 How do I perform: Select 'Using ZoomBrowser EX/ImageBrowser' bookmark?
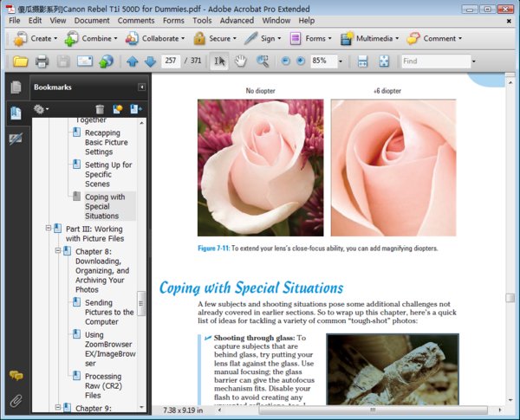coord(110,349)
